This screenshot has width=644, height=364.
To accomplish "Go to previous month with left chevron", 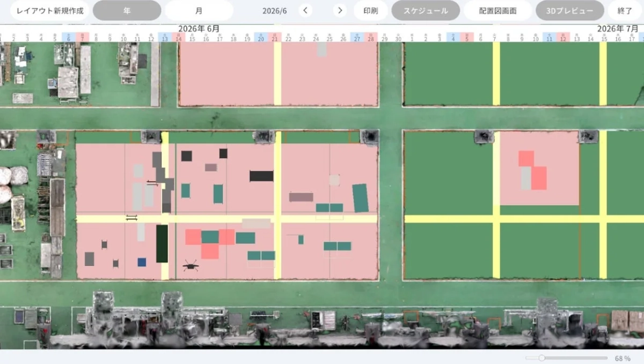I will [305, 10].
